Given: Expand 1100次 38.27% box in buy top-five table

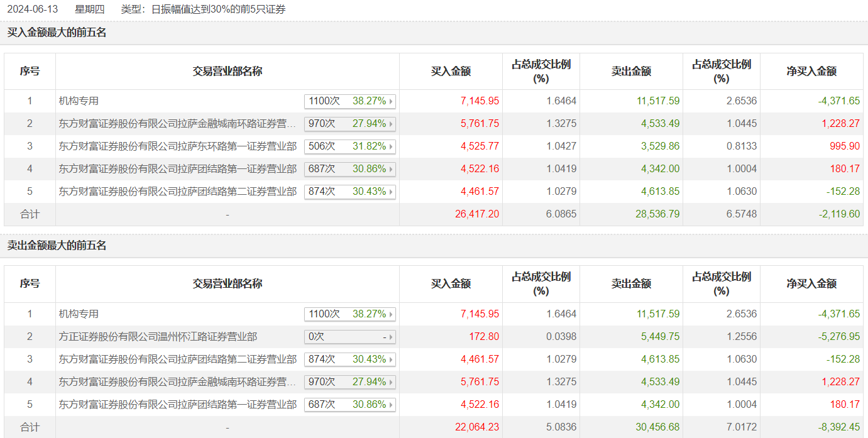Looking at the screenshot, I should 350,101.
